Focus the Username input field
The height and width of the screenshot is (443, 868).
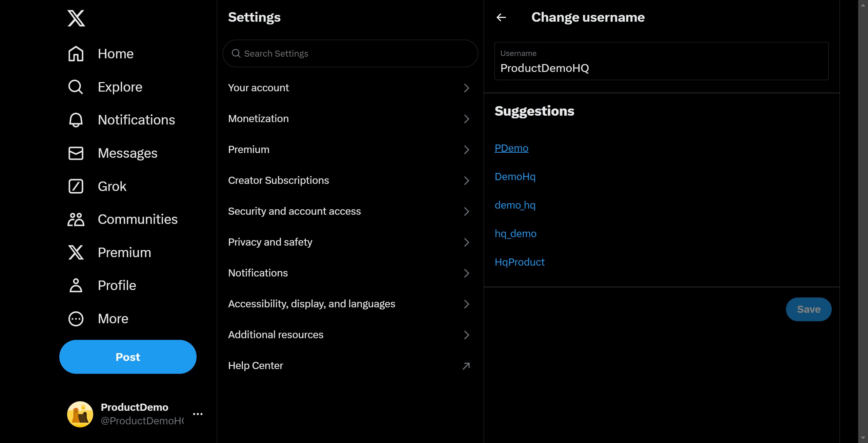coord(661,61)
